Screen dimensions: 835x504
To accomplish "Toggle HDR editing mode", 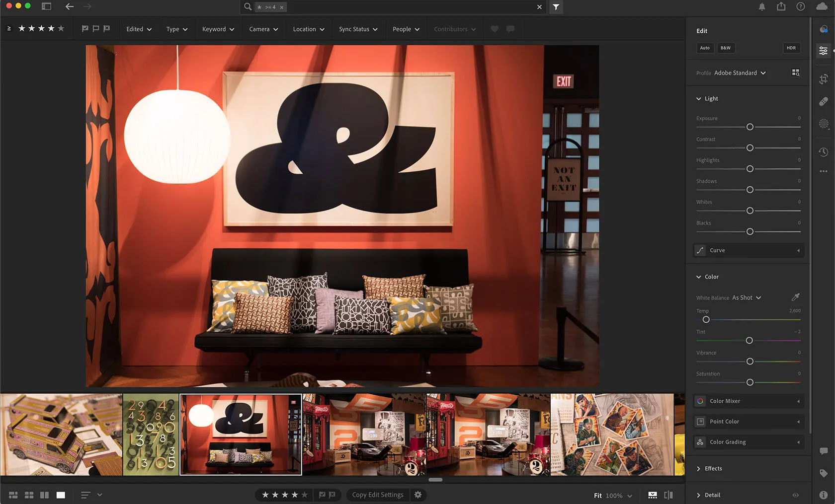I will [791, 48].
